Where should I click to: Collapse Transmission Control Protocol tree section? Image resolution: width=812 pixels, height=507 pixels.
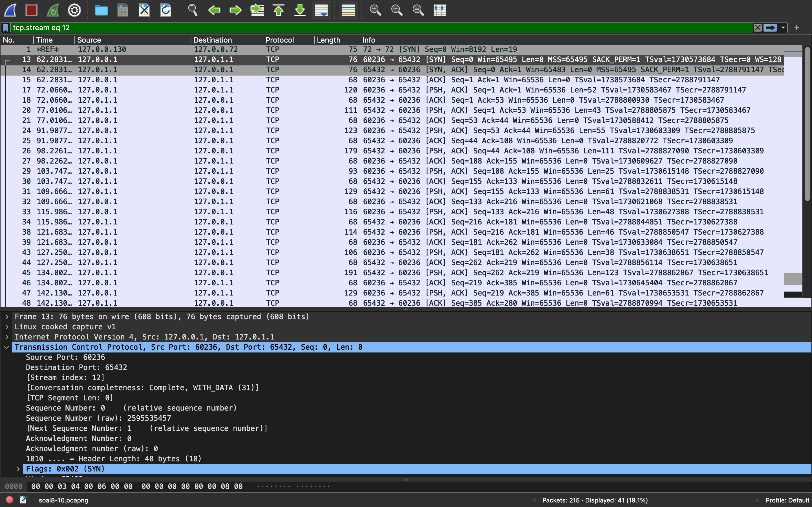pos(7,347)
